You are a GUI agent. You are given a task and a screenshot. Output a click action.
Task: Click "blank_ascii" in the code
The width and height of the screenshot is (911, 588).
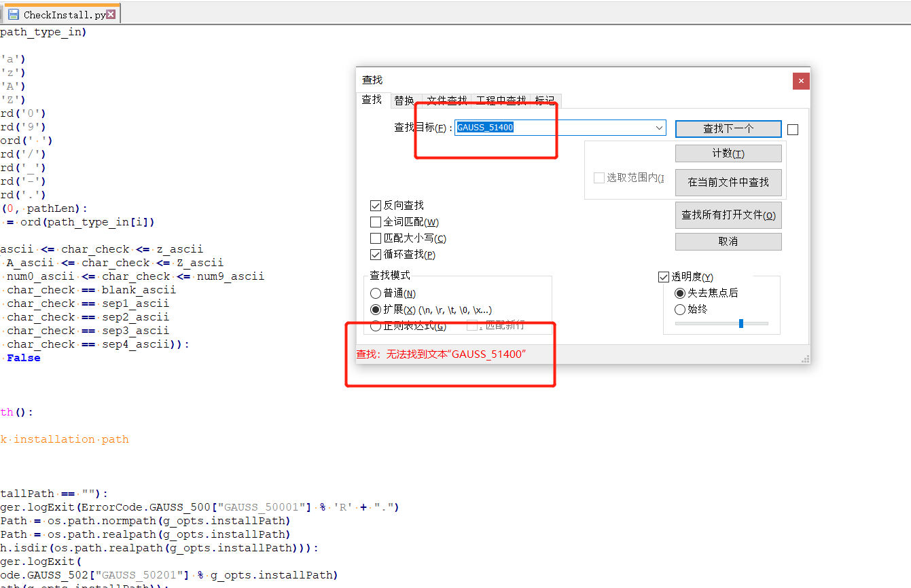[x=139, y=290]
